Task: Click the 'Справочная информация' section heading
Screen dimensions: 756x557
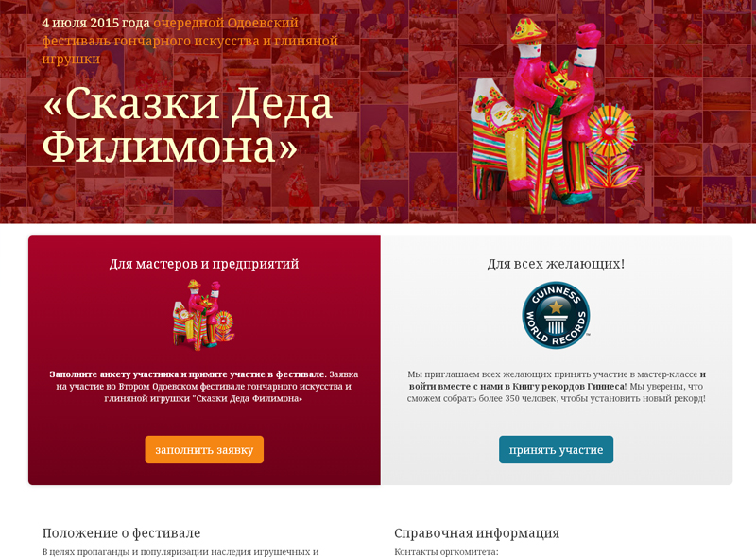Action: [x=477, y=532]
